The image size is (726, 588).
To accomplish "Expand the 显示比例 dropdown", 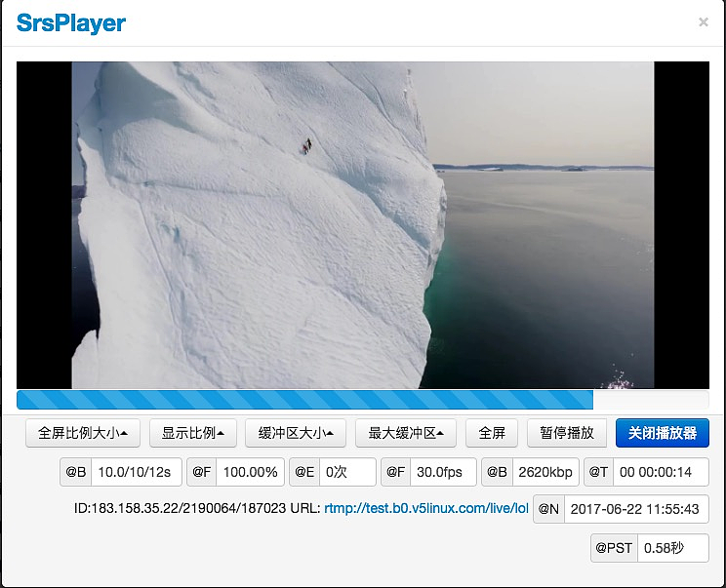I will point(193,433).
